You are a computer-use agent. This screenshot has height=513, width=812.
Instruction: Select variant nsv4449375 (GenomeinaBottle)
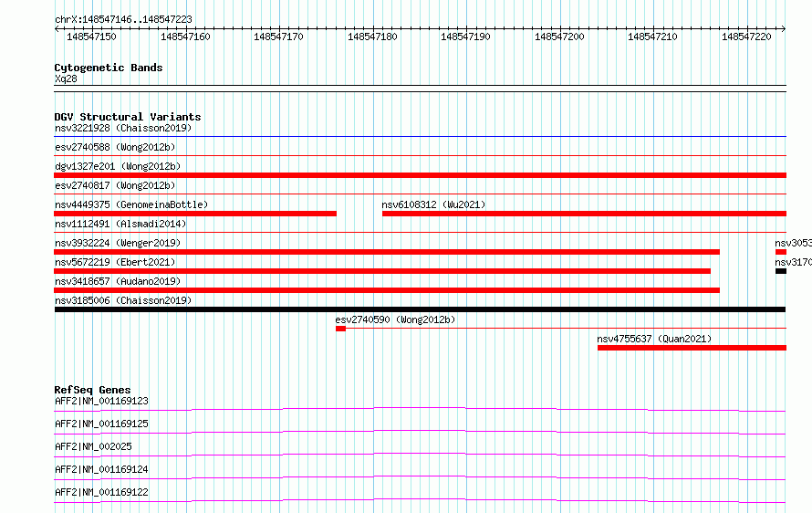[x=131, y=204]
